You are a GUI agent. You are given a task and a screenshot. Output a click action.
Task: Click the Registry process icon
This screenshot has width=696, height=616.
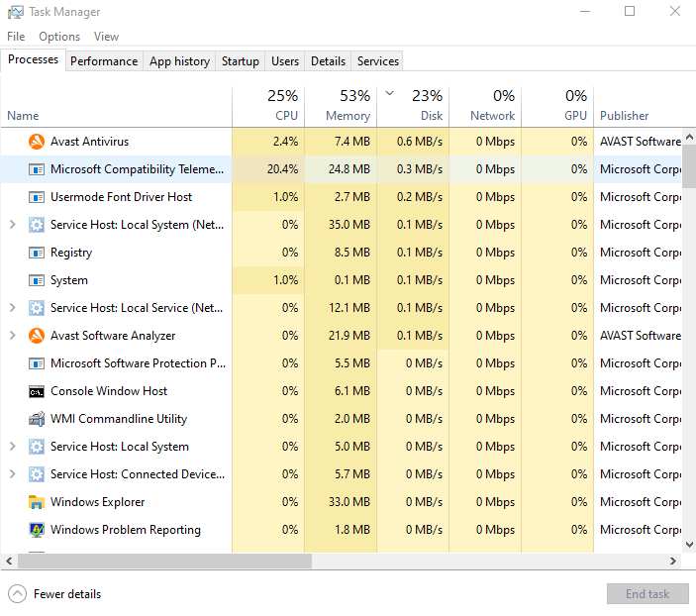pyautogui.click(x=37, y=253)
